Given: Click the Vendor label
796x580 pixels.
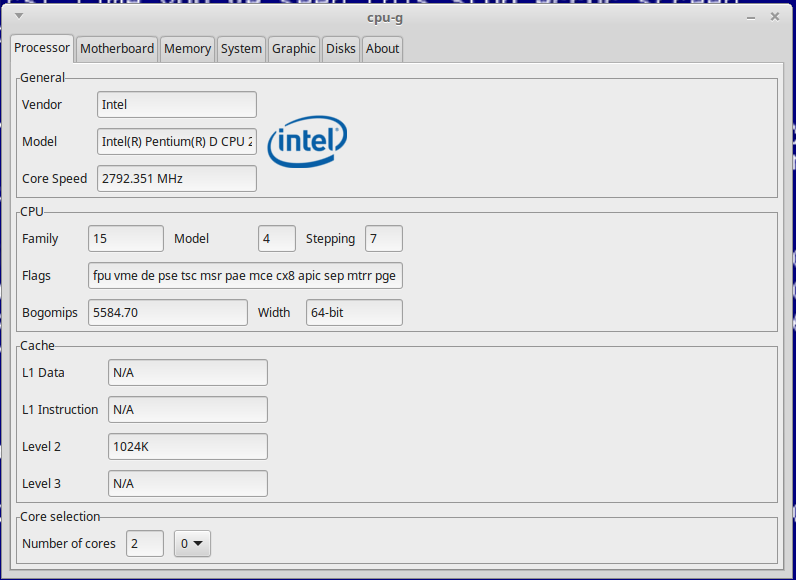Looking at the screenshot, I should pyautogui.click(x=42, y=105).
